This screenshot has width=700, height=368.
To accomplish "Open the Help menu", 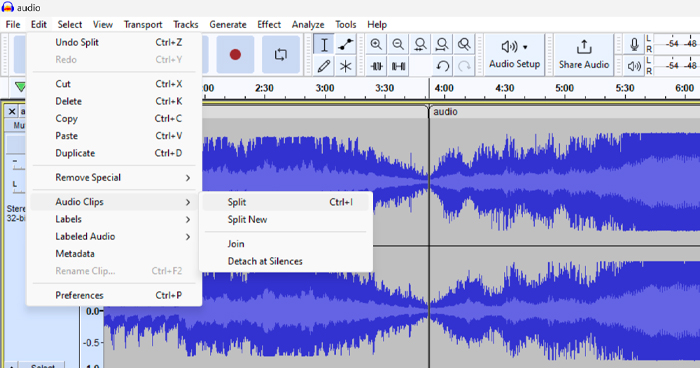I will 377,25.
